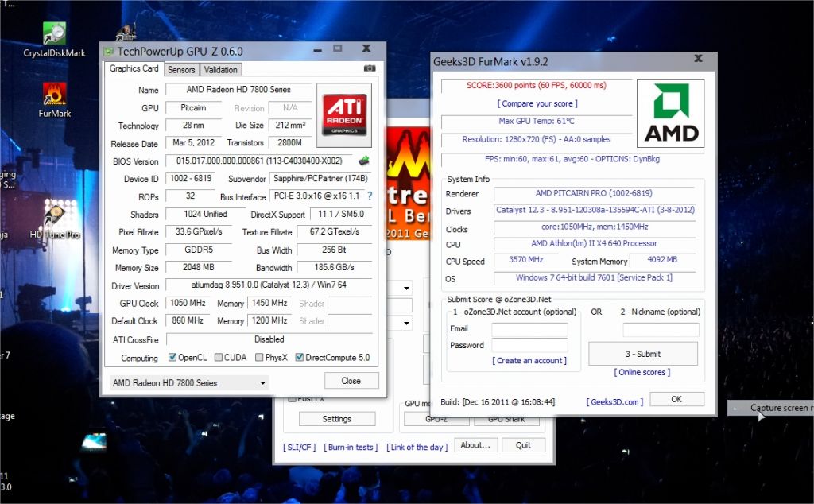Click the Device ID 1002 - 6819 value
This screenshot has width=814, height=504.
[x=191, y=179]
